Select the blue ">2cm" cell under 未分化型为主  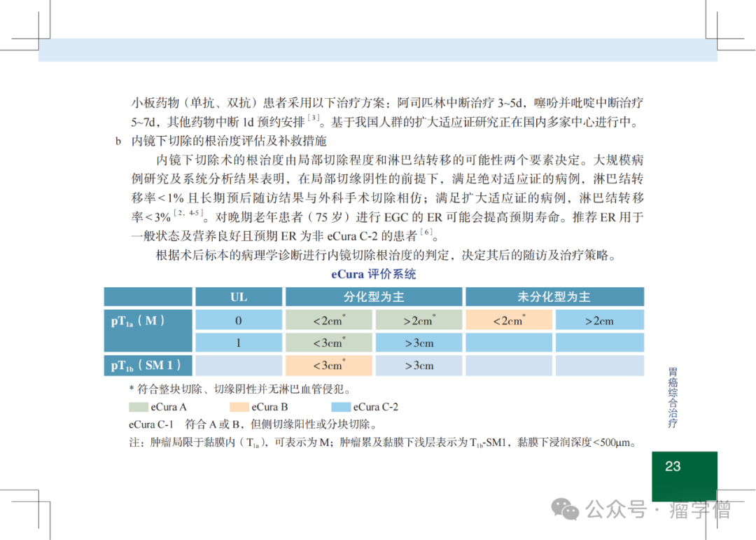(x=600, y=320)
